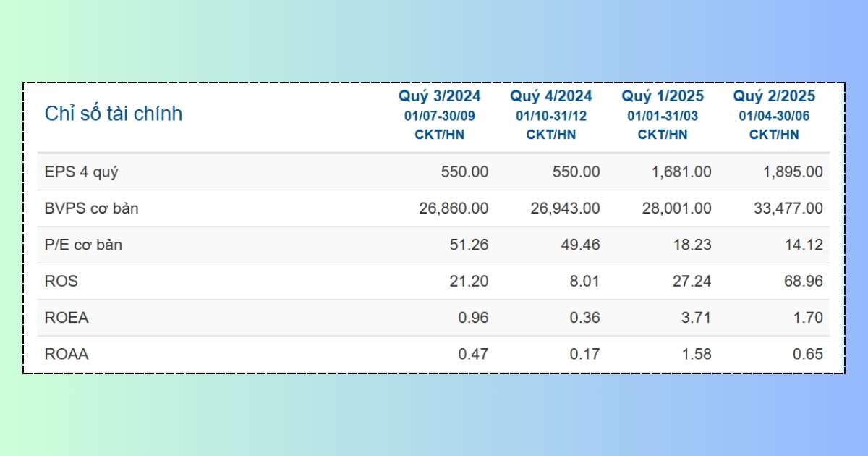The height and width of the screenshot is (456, 868).
Task: Click the 01/07-30/09 date range
Action: [x=439, y=116]
